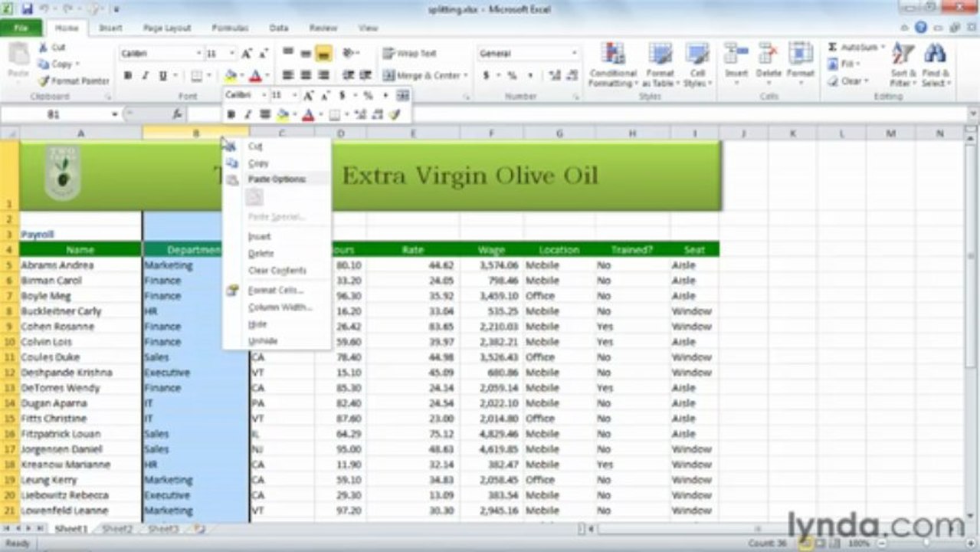
Task: Open the File backstage tab
Action: 21,28
